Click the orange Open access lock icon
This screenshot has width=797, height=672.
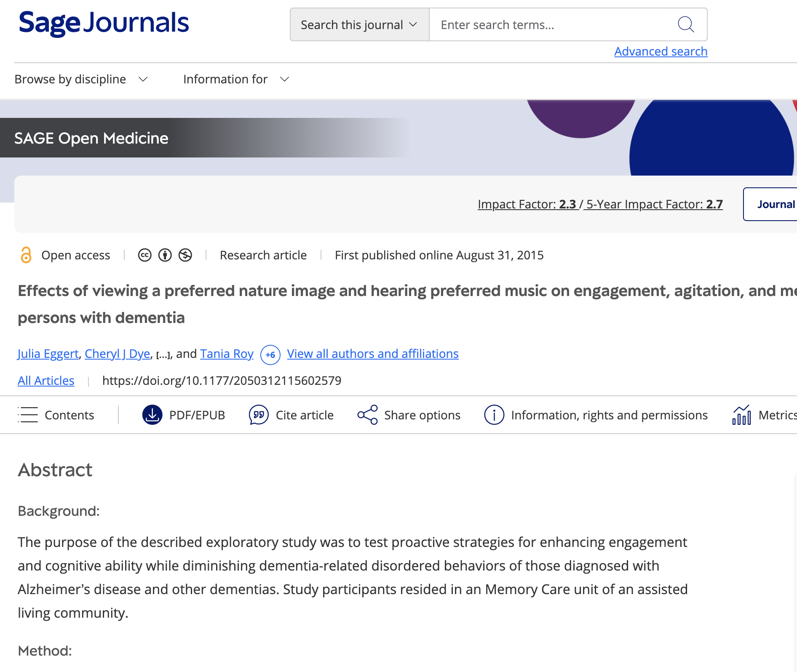[26, 255]
